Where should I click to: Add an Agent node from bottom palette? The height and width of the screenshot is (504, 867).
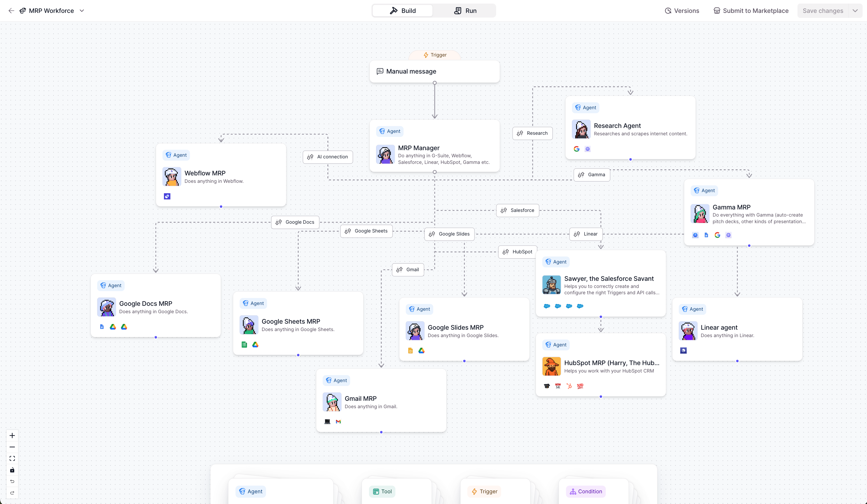coord(281,491)
